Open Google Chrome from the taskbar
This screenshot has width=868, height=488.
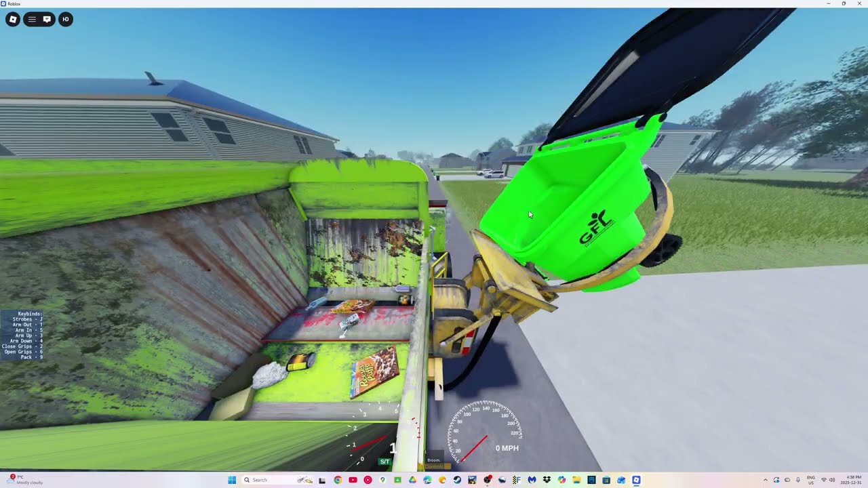coord(338,480)
